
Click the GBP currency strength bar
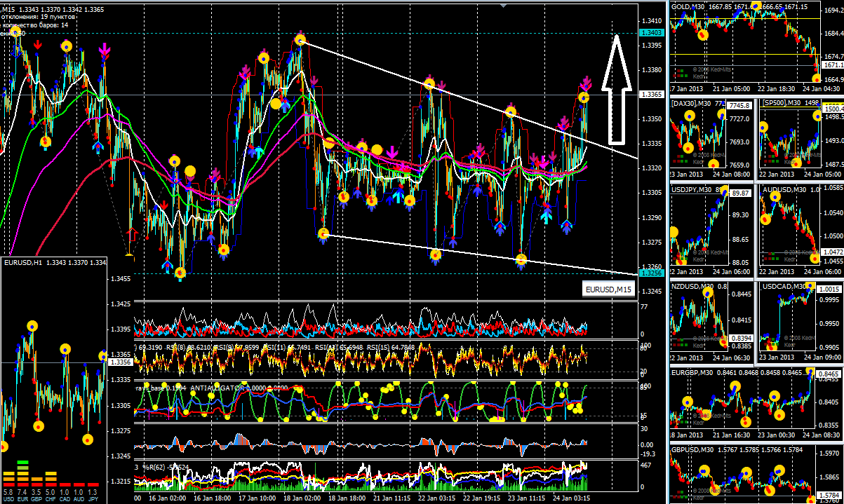37,480
